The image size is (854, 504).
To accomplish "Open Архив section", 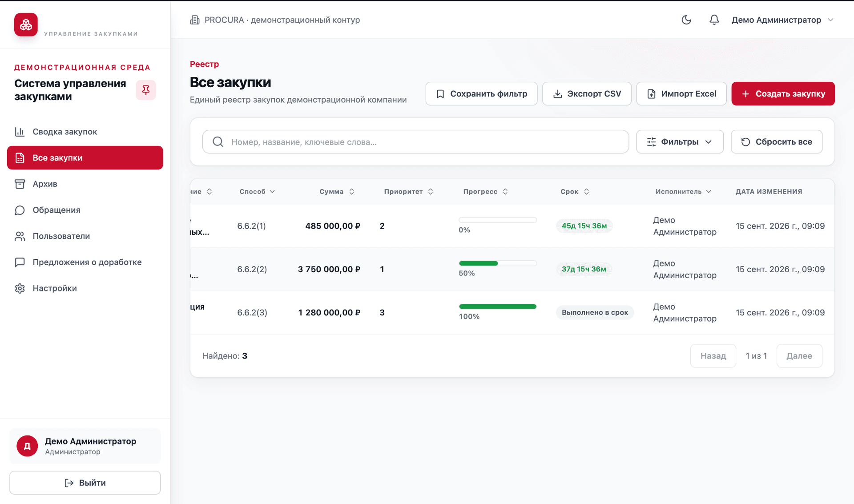I will pos(85,184).
